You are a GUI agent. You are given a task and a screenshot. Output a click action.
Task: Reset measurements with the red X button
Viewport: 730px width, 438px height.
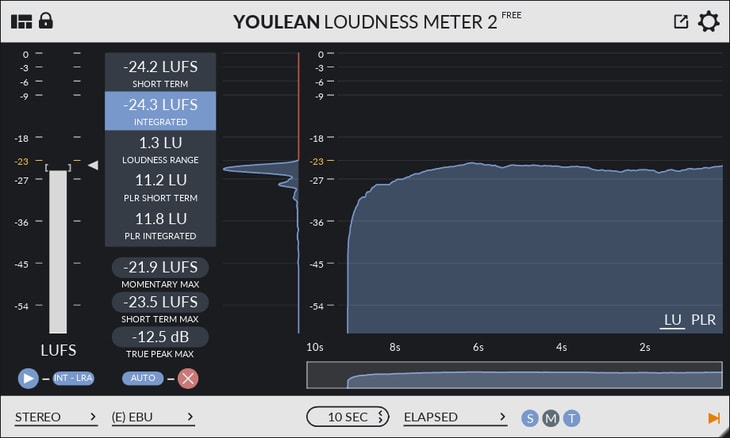tap(188, 378)
